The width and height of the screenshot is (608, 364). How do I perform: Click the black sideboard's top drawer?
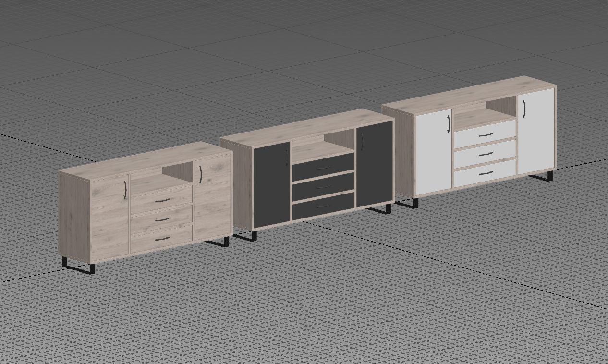[323, 167]
